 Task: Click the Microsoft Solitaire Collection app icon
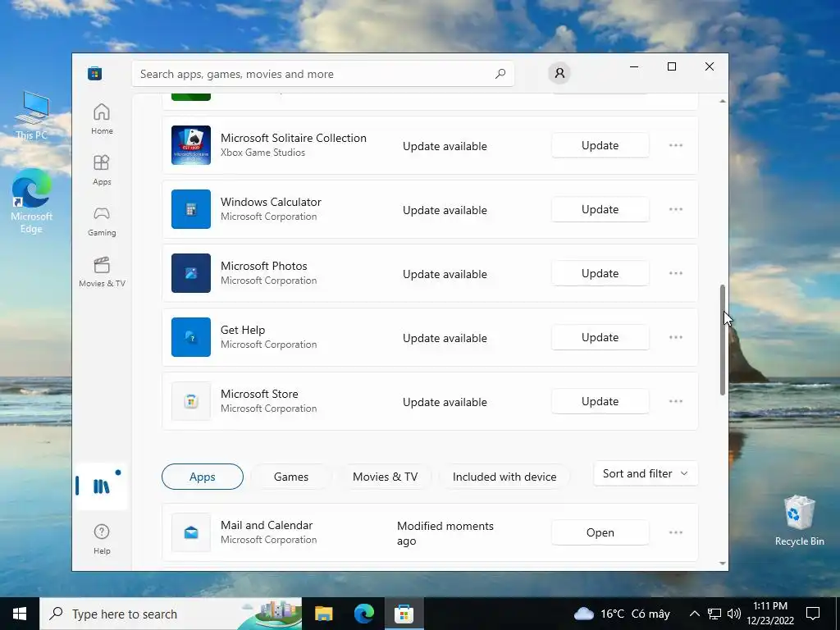tap(190, 145)
